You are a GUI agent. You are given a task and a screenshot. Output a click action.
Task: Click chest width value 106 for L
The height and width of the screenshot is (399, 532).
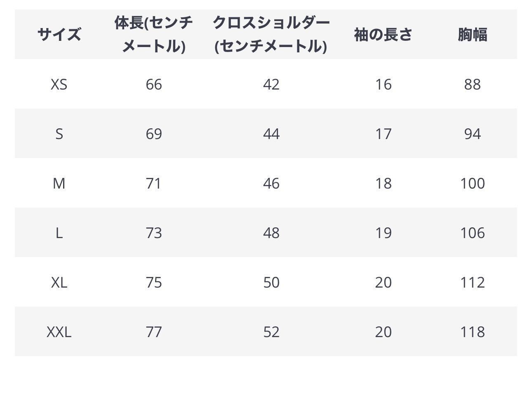(472, 233)
